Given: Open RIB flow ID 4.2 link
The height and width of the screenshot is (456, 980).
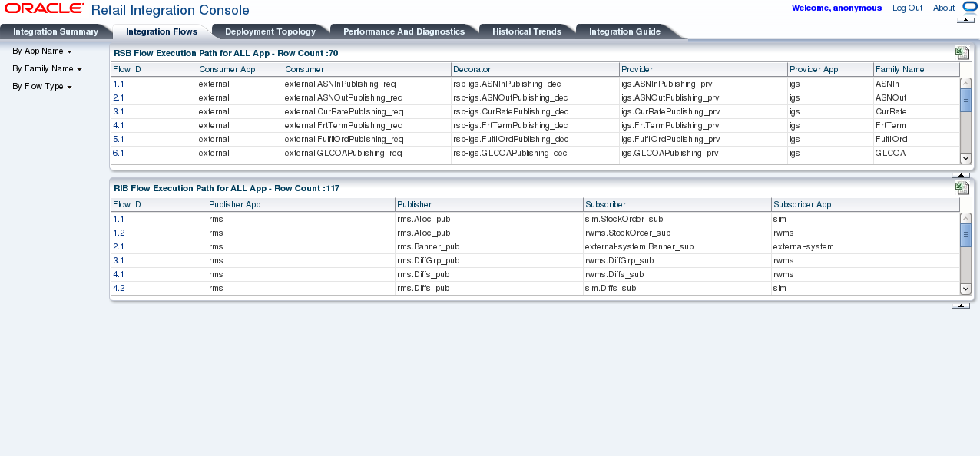Looking at the screenshot, I should (118, 288).
